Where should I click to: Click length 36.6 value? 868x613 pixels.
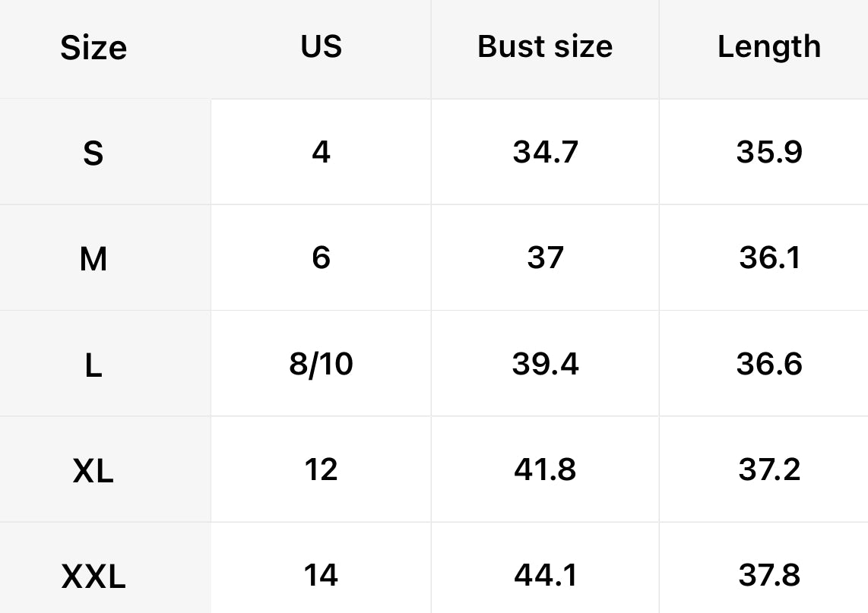tap(768, 365)
